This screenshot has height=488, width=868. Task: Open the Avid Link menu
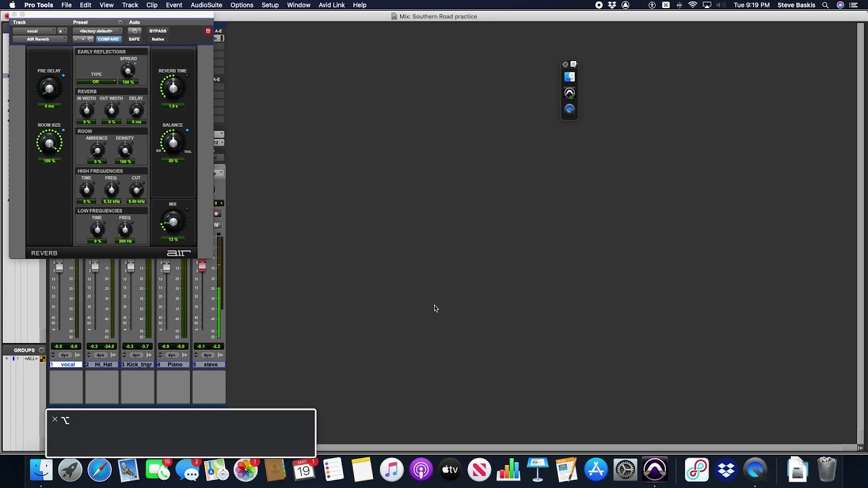332,5
